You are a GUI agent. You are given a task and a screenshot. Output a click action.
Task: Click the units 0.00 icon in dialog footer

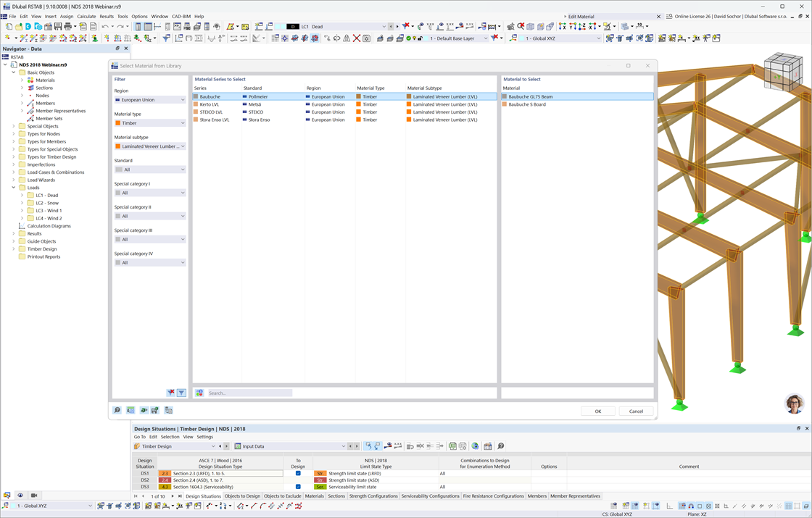tap(130, 410)
